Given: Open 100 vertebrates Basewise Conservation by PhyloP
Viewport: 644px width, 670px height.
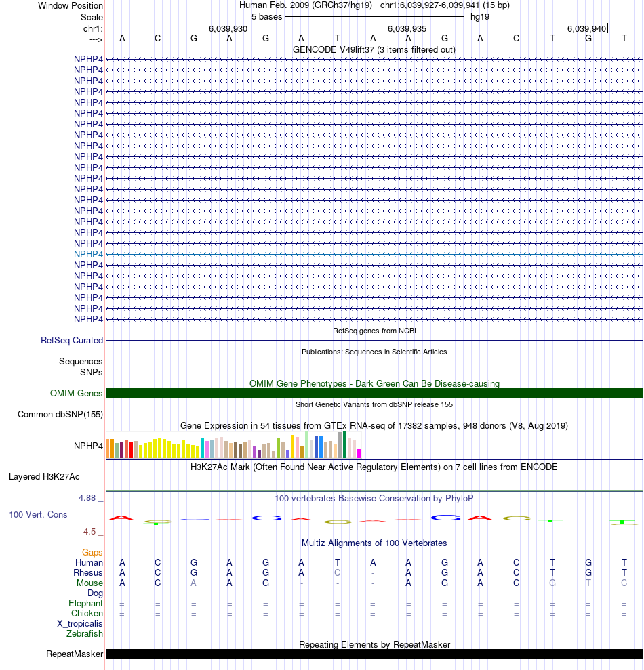Looking at the screenshot, I should tap(374, 498).
